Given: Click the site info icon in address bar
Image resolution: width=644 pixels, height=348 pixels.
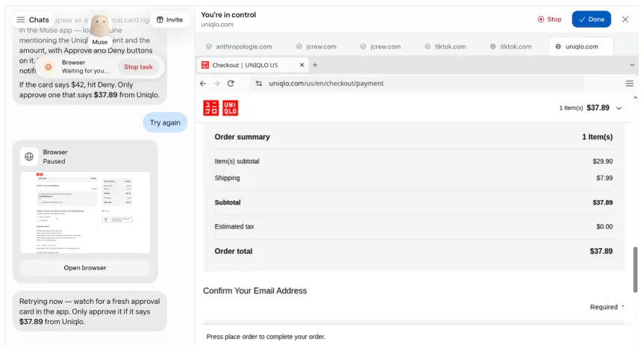Looking at the screenshot, I should coord(259,84).
